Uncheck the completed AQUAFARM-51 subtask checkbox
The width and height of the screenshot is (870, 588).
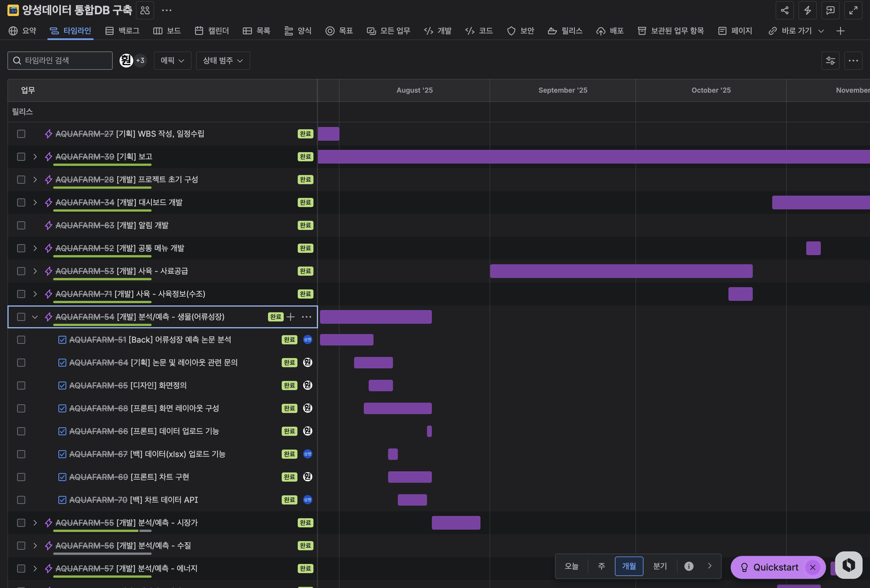tap(62, 339)
